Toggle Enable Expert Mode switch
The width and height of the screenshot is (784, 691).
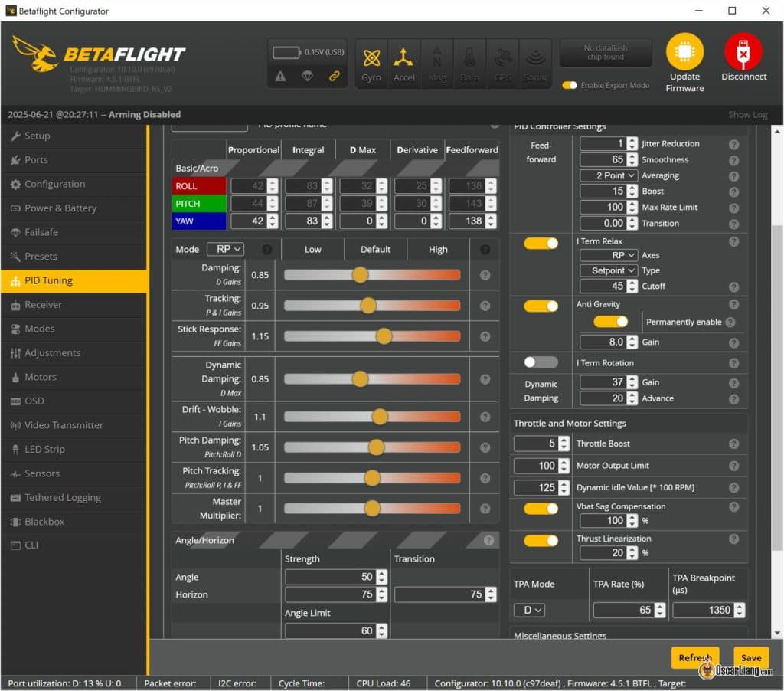569,85
